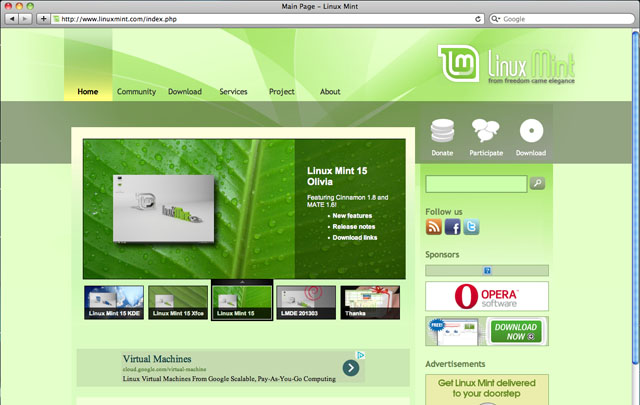Click the Linux Mint site favicon in address bar

tap(56, 19)
